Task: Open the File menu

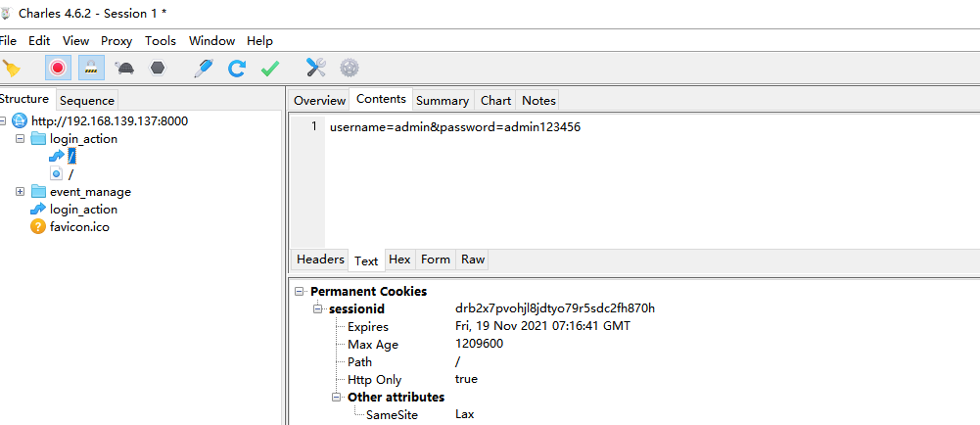Action: 8,41
